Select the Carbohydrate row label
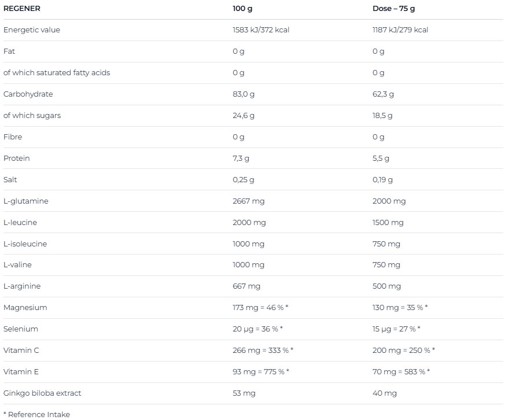This screenshot has height=420, width=508. tap(28, 94)
